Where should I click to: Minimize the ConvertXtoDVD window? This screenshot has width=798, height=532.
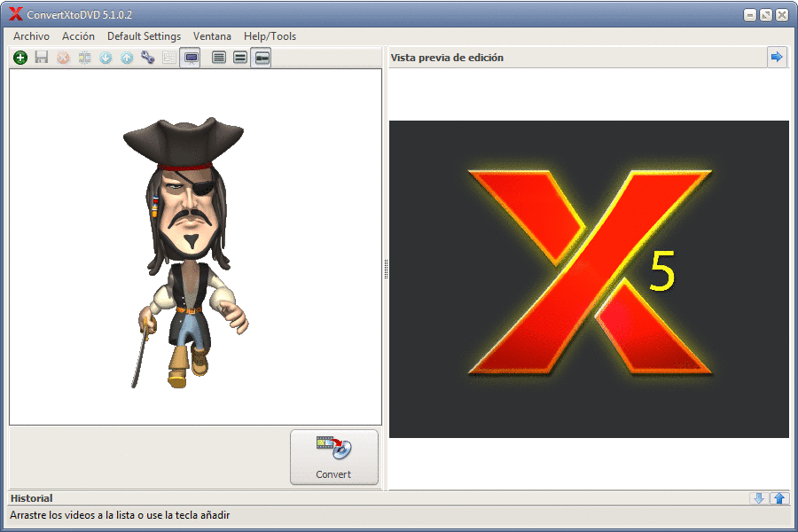pos(749,15)
